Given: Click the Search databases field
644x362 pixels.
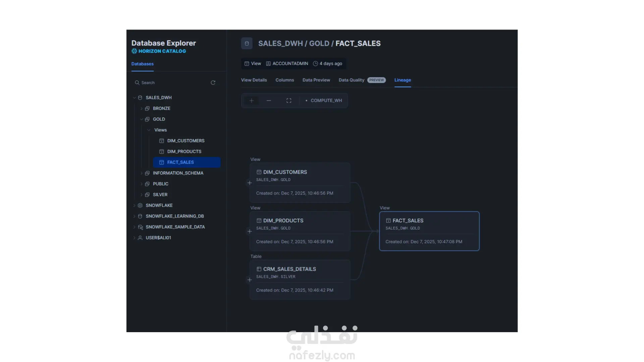Looking at the screenshot, I should (171, 83).
